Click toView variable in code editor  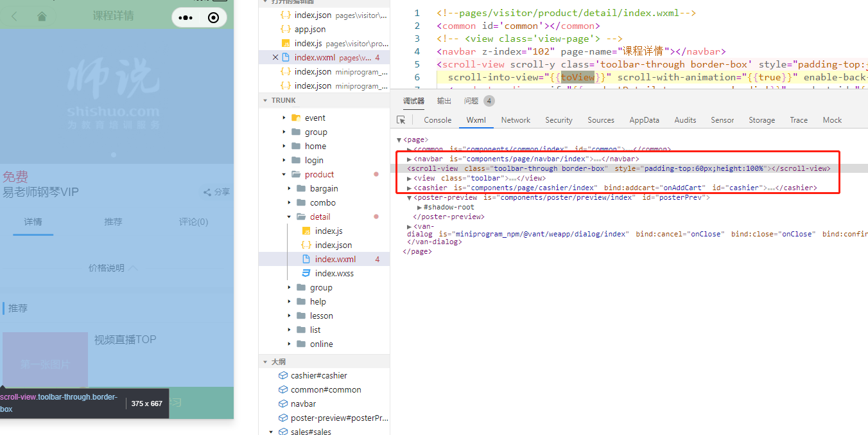tap(578, 77)
